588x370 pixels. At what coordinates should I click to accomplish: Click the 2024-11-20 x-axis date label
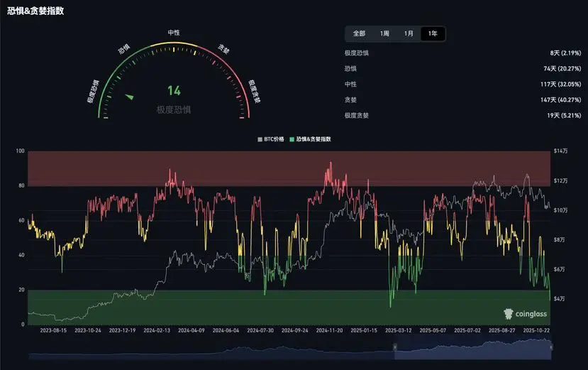[x=329, y=330]
